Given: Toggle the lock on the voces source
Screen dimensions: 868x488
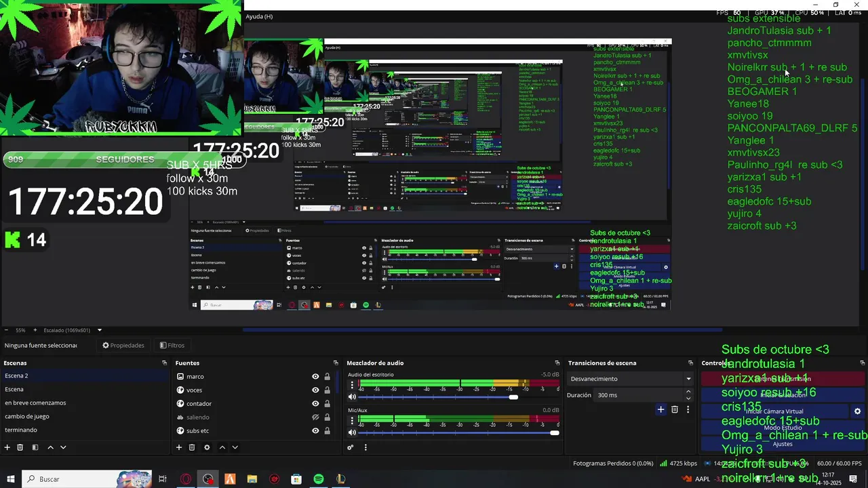Looking at the screenshot, I should coord(327,390).
